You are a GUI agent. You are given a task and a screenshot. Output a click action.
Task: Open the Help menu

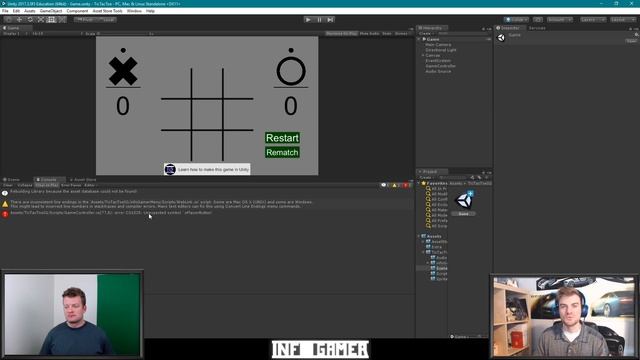[x=150, y=11]
